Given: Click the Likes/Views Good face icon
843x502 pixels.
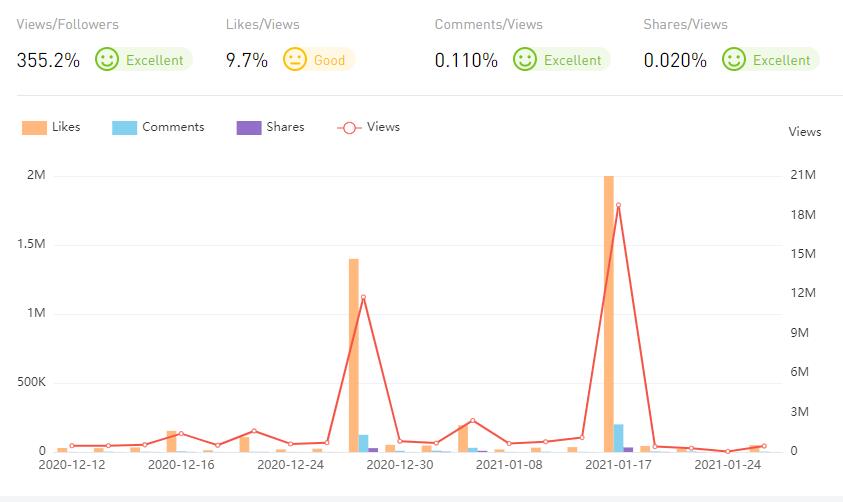Looking at the screenshot, I should pos(295,60).
